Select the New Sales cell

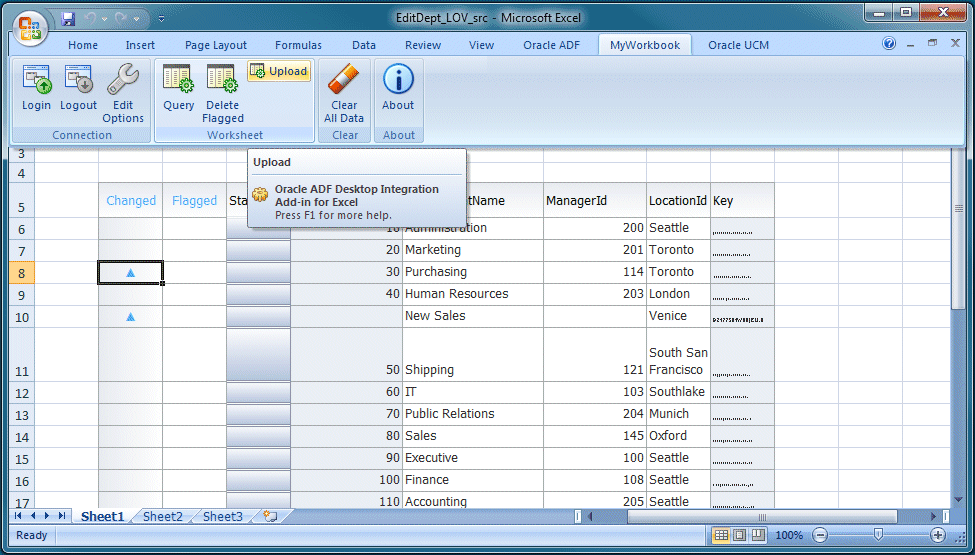click(473, 316)
